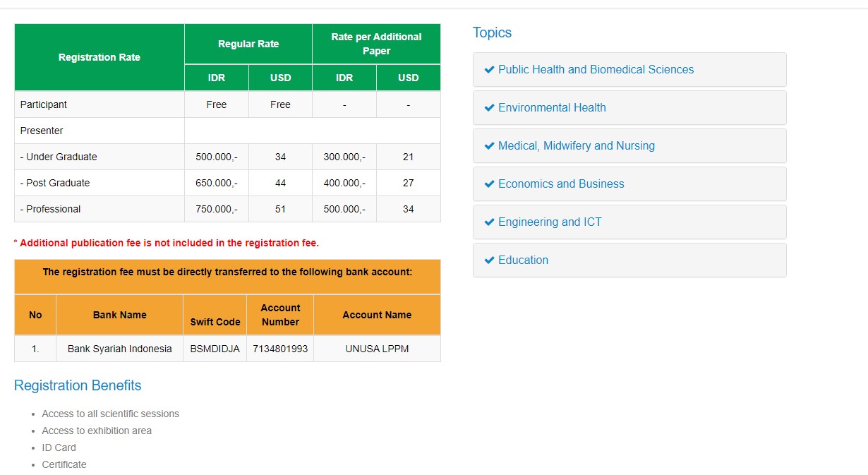Select the checkmark icon beside Engineering and ICT
This screenshot has width=868, height=475.
click(x=489, y=222)
